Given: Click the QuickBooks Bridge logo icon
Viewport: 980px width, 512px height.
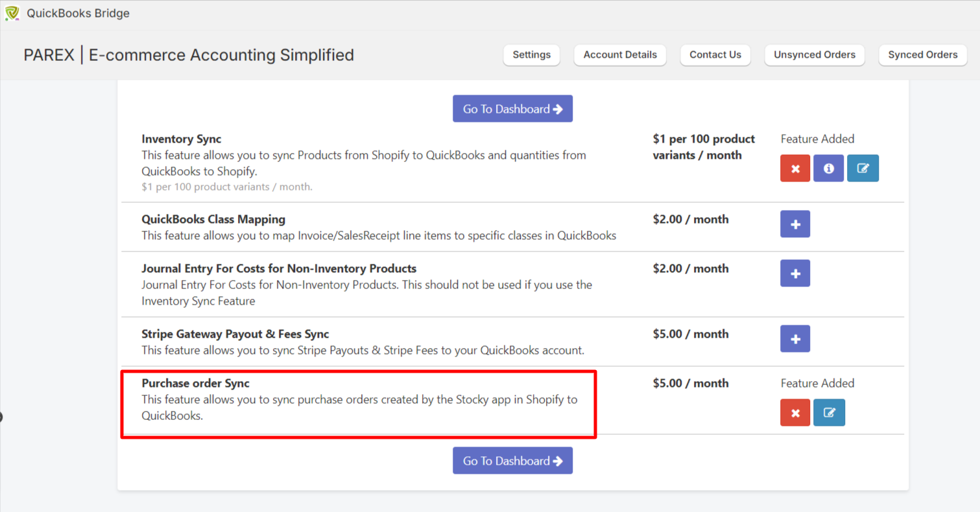Looking at the screenshot, I should click(x=12, y=14).
